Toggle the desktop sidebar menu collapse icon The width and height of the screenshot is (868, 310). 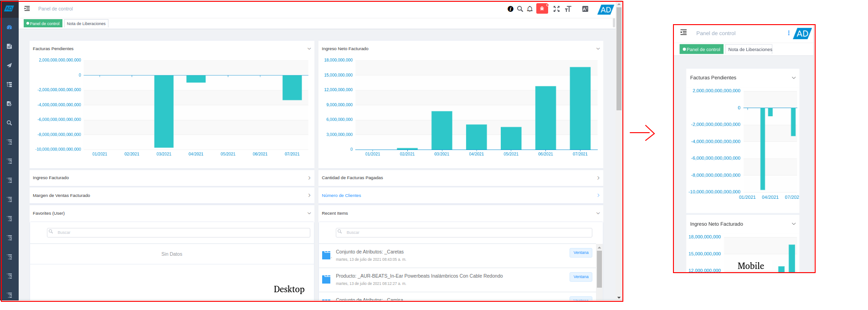(x=27, y=9)
